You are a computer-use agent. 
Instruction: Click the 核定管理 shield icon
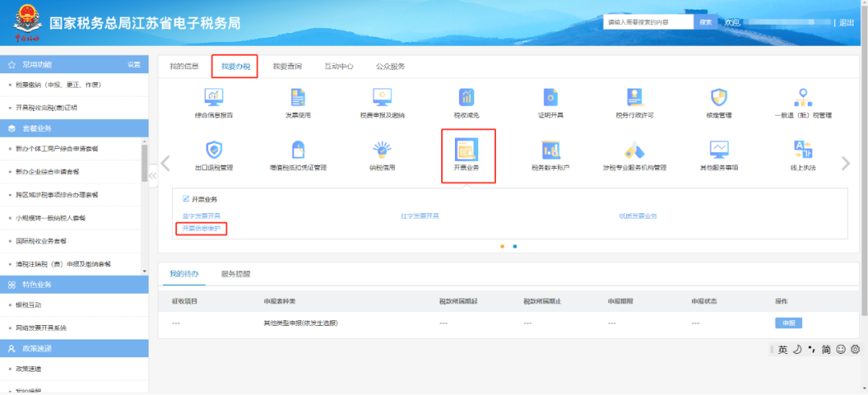click(x=719, y=97)
